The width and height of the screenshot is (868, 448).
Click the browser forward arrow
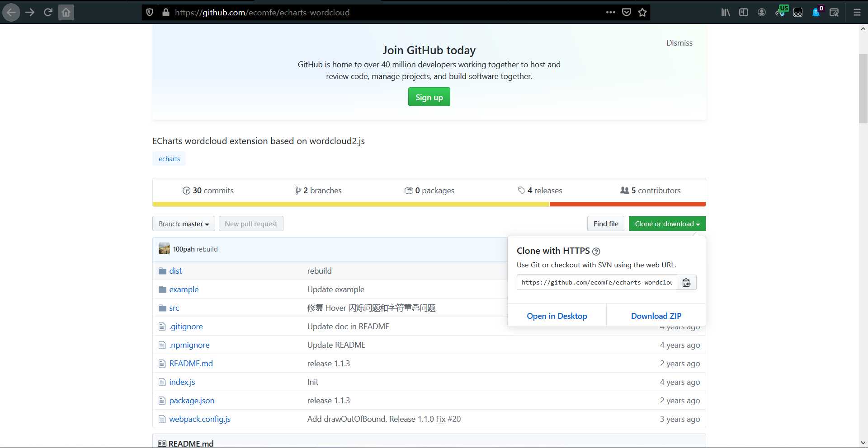coord(30,12)
